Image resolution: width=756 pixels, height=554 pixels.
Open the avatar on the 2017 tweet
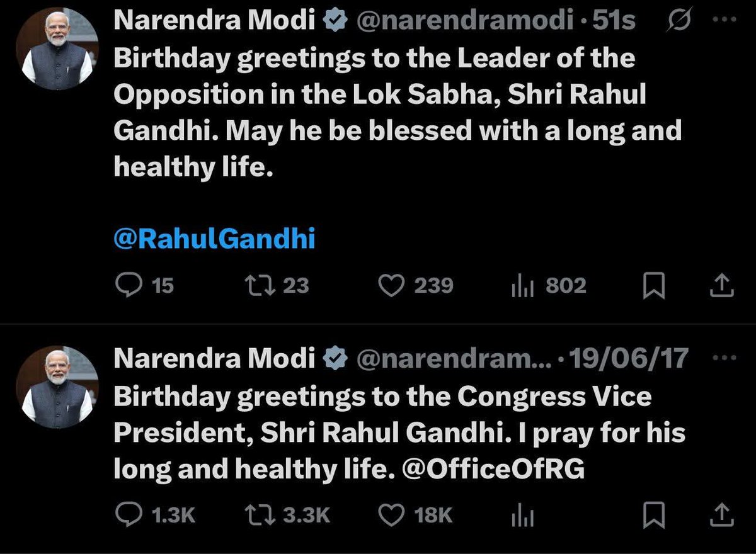click(57, 387)
